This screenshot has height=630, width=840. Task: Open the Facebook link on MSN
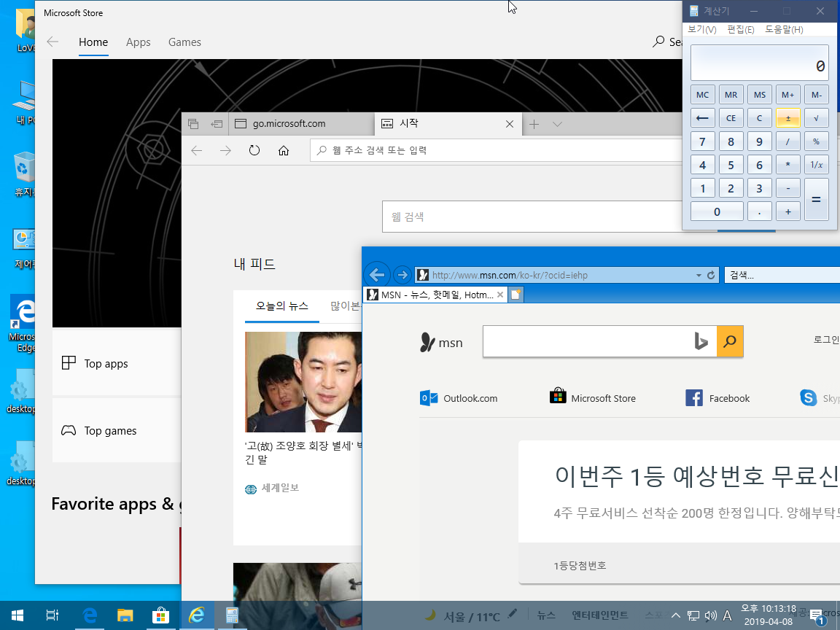tap(717, 398)
